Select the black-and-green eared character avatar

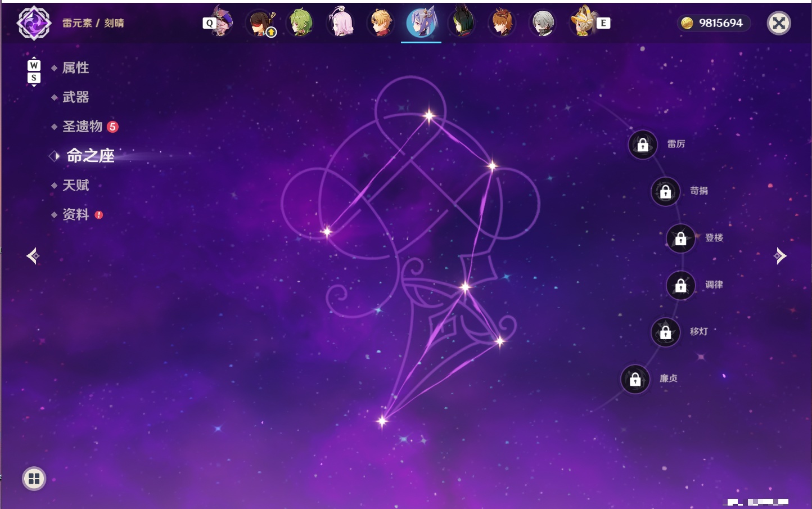[462, 23]
